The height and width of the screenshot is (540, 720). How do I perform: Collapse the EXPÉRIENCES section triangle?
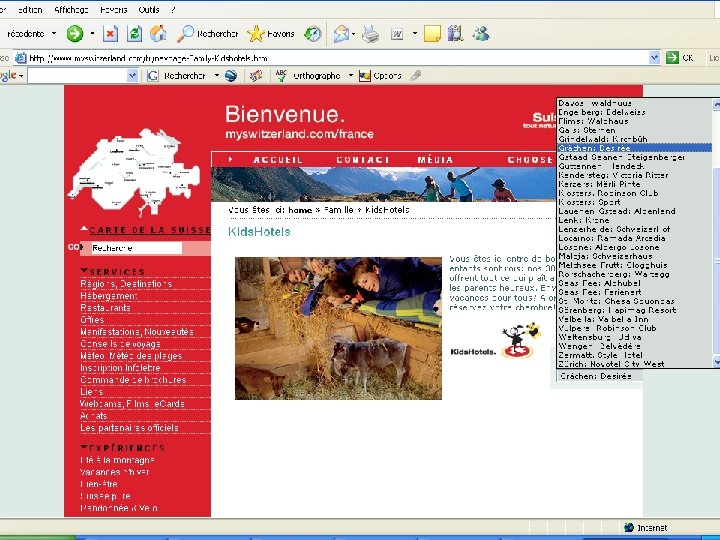coord(84,446)
